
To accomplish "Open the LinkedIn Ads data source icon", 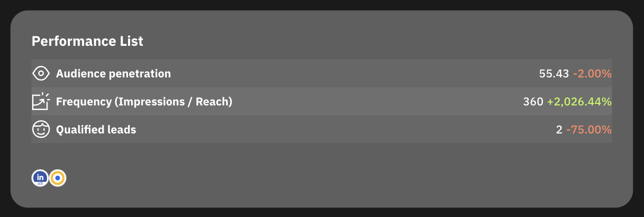I will point(40,178).
